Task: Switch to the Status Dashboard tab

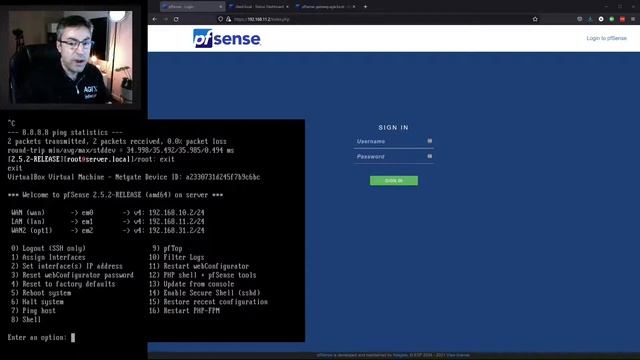Action: pyautogui.click(x=259, y=7)
